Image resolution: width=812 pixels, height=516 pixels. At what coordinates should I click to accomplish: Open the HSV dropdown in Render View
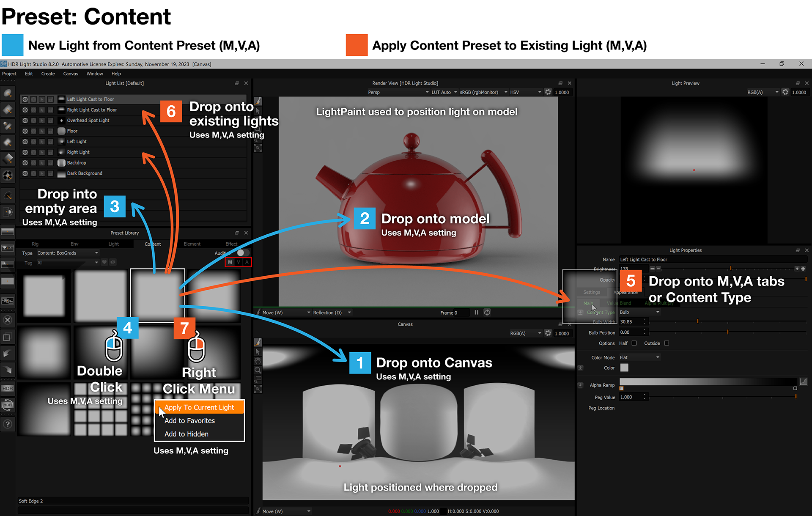[x=526, y=92]
